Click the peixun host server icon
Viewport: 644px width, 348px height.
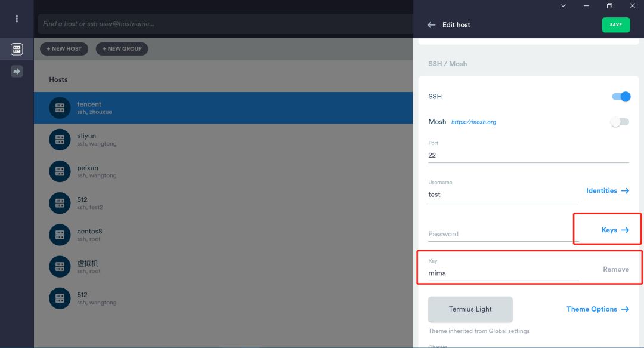pos(60,171)
